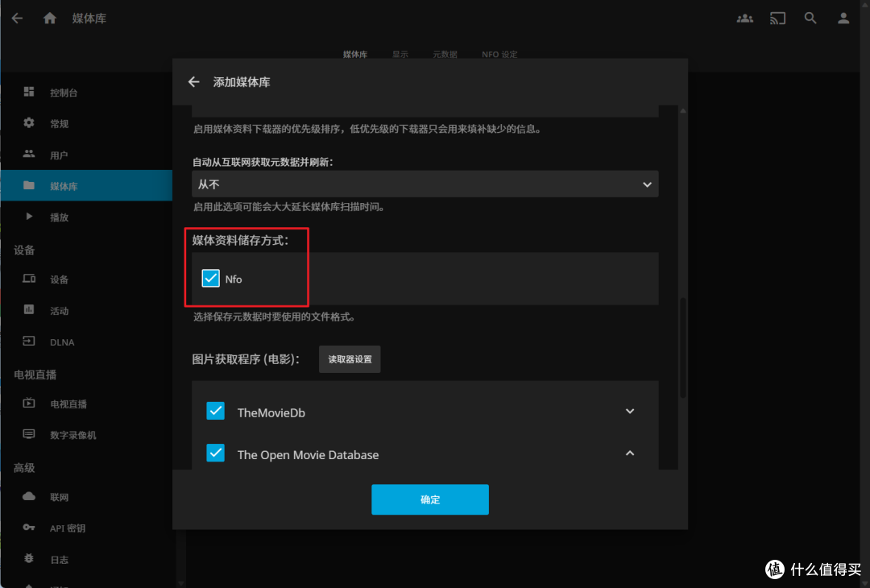Image resolution: width=870 pixels, height=588 pixels.
Task: Click the TheMovieDb label text
Action: point(271,412)
